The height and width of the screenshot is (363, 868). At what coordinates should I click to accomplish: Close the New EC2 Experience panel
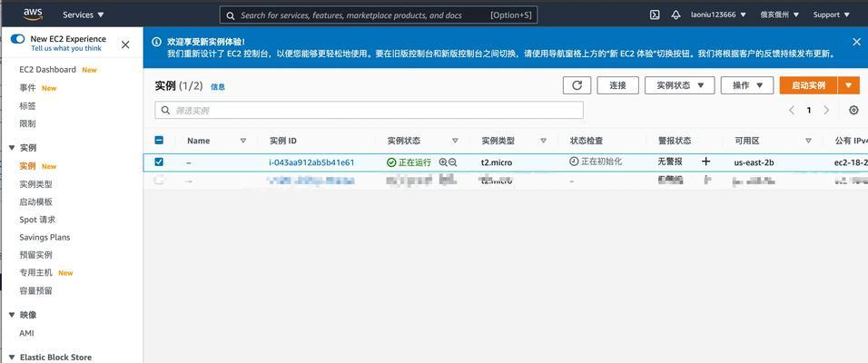[x=125, y=44]
